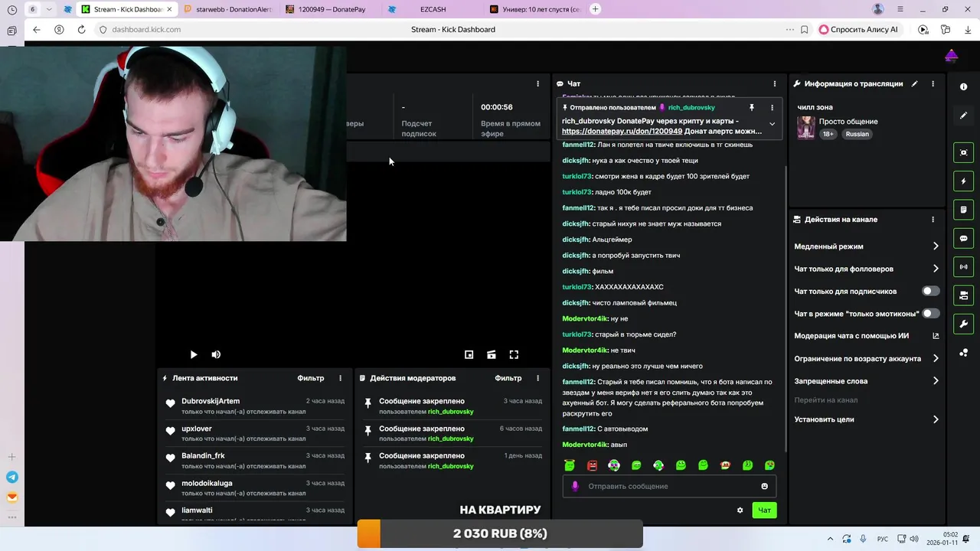The width and height of the screenshot is (980, 551).
Task: Send message with the Чат button
Action: click(764, 510)
